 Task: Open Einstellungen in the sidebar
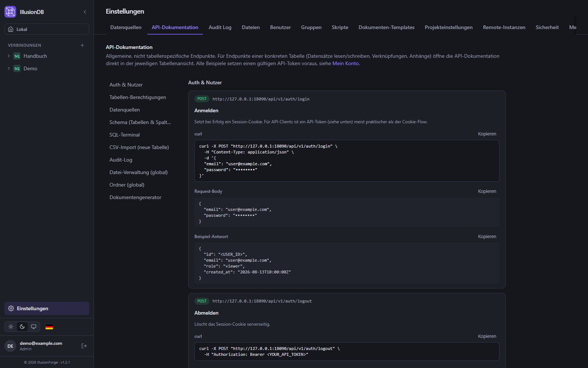(47, 308)
